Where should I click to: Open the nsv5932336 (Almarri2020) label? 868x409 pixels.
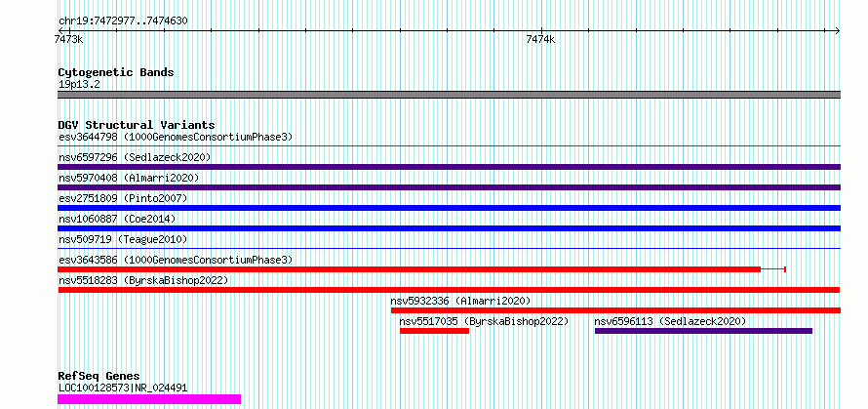460,301
